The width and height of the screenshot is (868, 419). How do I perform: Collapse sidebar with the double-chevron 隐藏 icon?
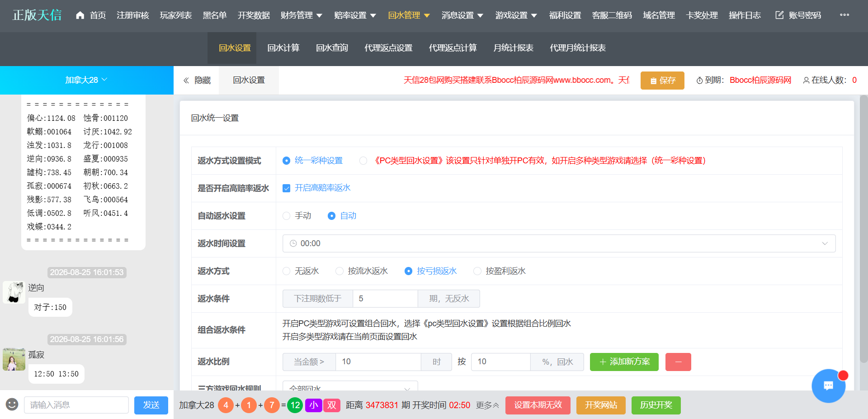[x=186, y=81]
